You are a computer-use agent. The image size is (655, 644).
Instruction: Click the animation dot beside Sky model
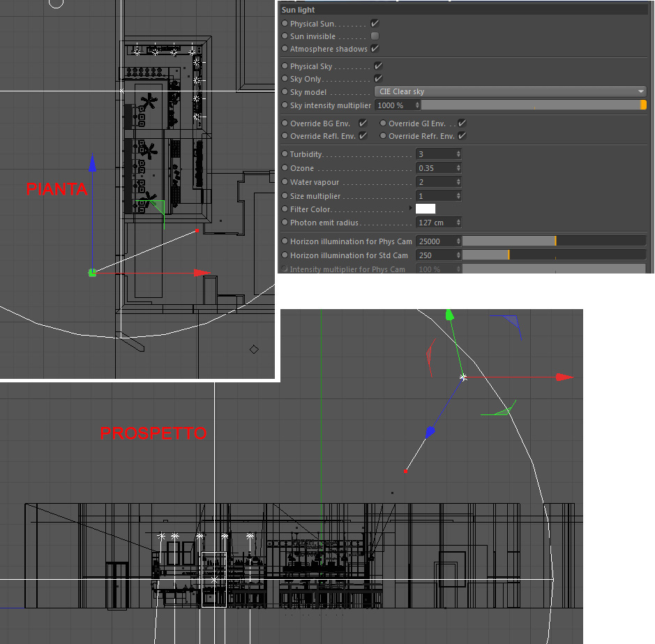point(285,92)
